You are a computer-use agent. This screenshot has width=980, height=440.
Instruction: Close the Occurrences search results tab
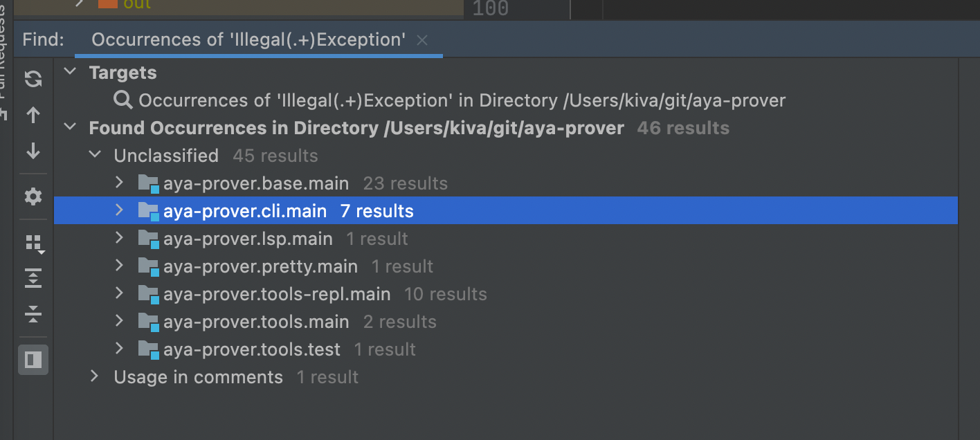[422, 40]
